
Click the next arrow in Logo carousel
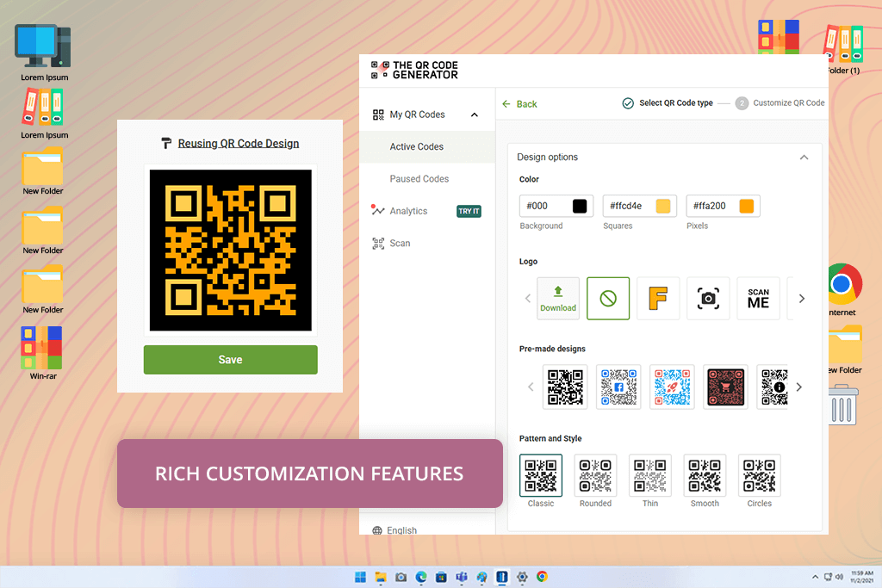point(802,299)
